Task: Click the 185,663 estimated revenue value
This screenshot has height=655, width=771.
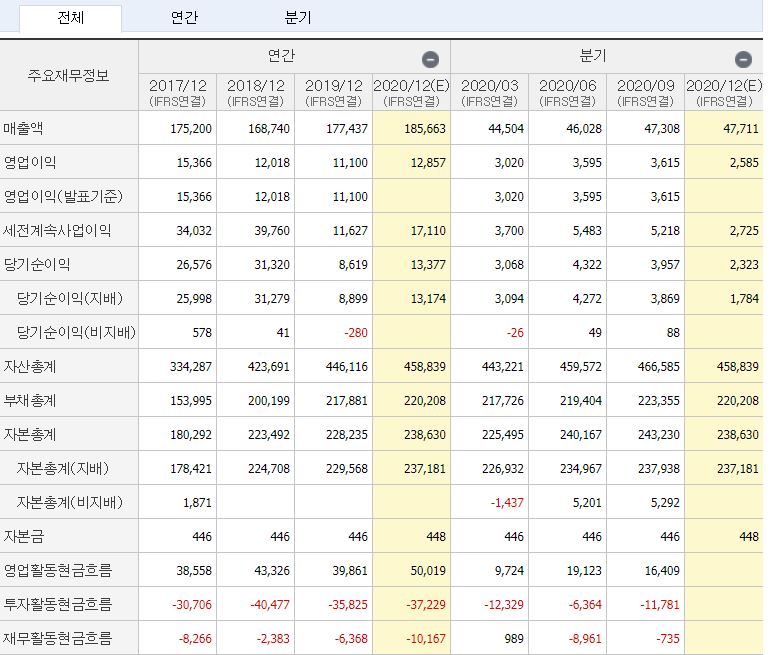Action: click(425, 129)
